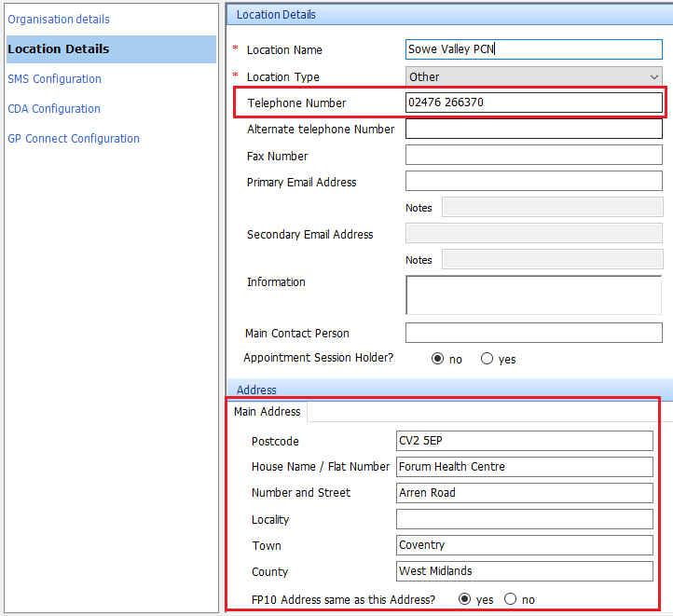Viewport: 673px width, 616px height.
Task: Click the Information text area
Action: (533, 294)
